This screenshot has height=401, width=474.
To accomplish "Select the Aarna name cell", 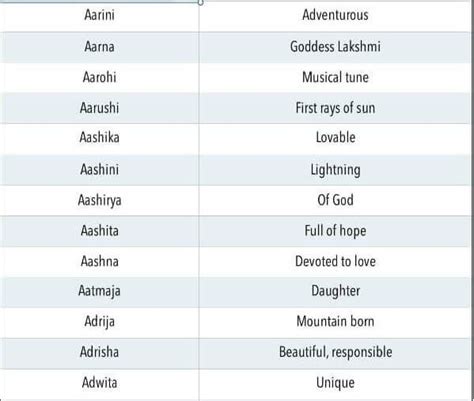I will coord(99,47).
